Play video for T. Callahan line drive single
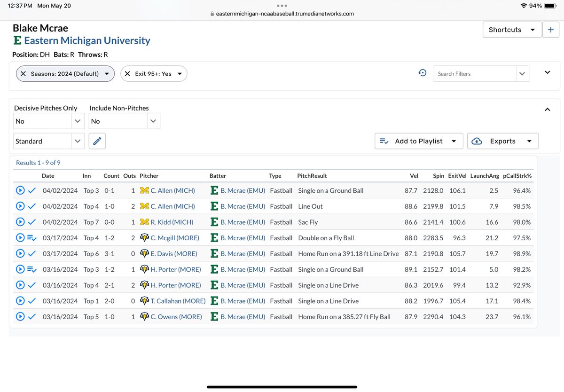Viewport: 564px width, 392px height. (20, 301)
